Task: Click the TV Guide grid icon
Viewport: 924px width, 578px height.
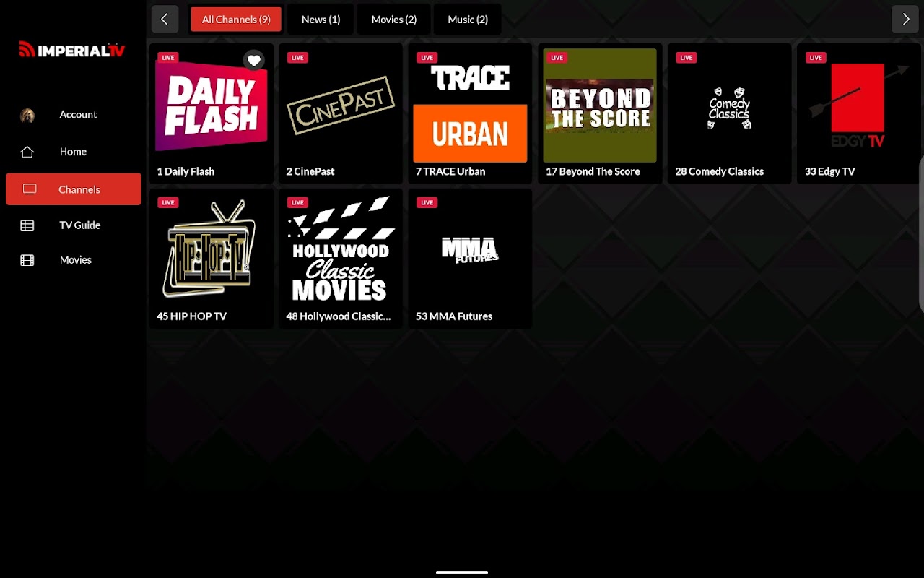Action: click(27, 225)
